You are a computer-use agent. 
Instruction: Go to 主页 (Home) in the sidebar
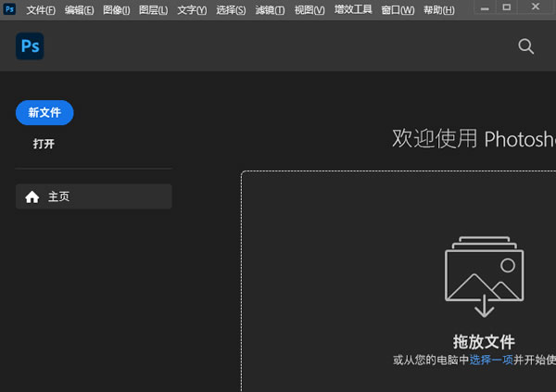[x=94, y=196]
